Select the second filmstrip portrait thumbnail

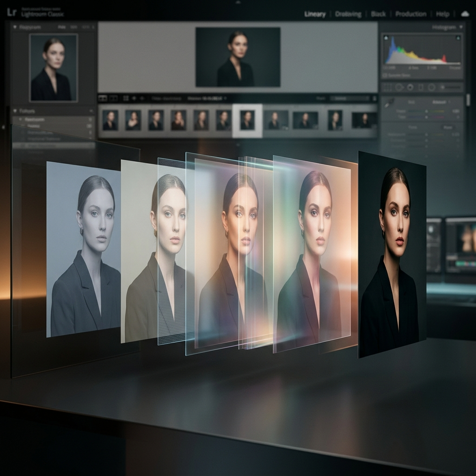(x=133, y=120)
